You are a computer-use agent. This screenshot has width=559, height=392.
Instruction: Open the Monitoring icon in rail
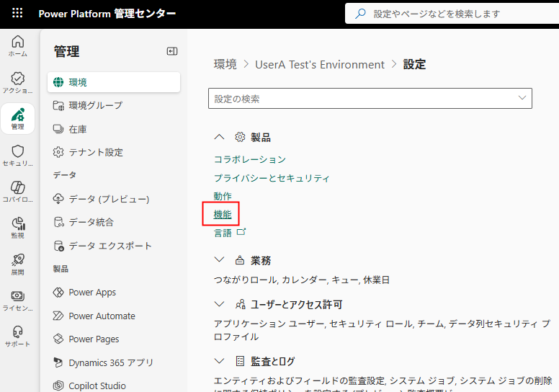click(18, 227)
